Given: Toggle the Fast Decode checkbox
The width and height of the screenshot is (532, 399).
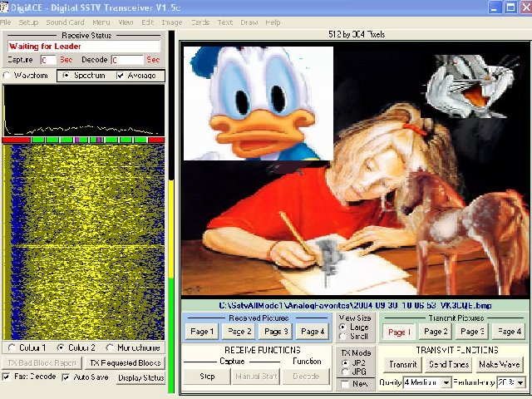Looking at the screenshot, I should tap(6, 377).
